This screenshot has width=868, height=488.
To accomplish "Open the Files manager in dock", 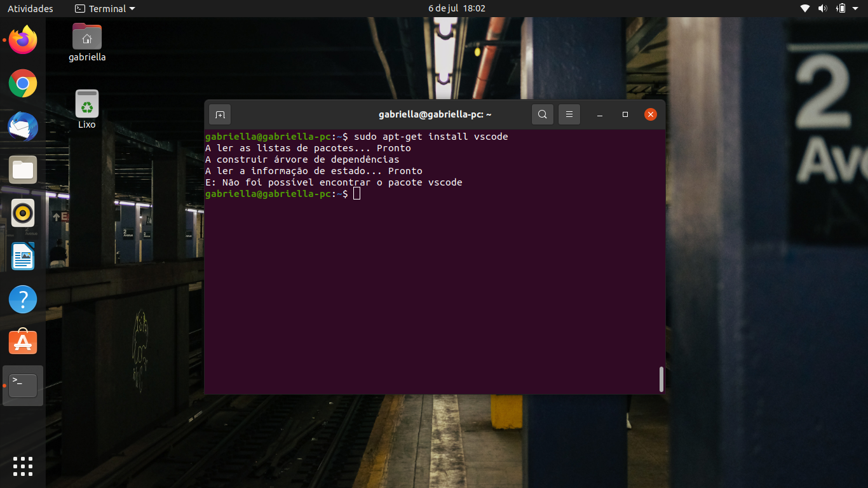I will [x=23, y=170].
